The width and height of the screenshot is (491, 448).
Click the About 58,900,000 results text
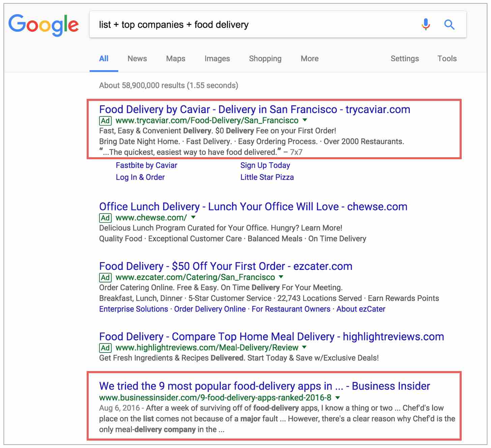[169, 86]
